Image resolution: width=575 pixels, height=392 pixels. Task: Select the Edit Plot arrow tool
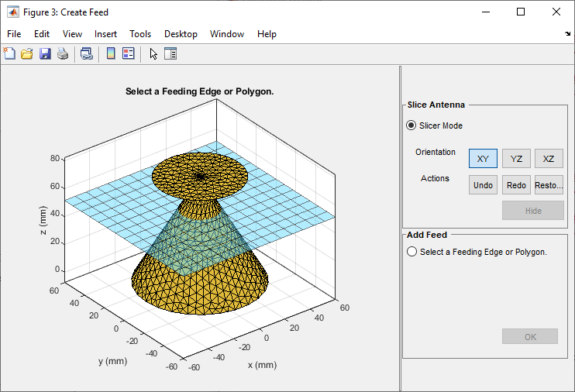153,53
